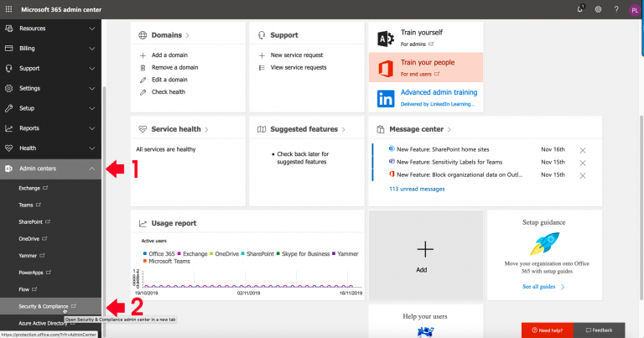644x338 pixels.
Task: Click the Health heart icon in the sidebar
Action: pos(8,148)
